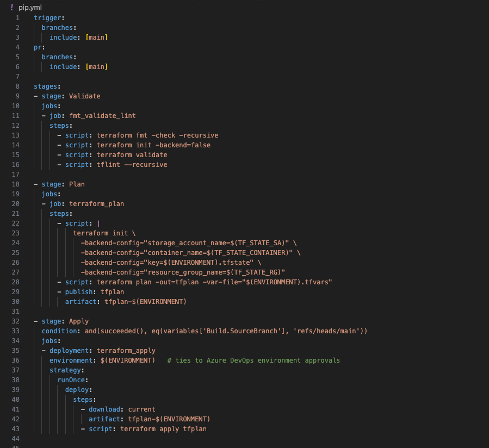Click the container_name backend-config line
Image resolution: width=489 pixels, height=448 pixels.
(x=190, y=252)
